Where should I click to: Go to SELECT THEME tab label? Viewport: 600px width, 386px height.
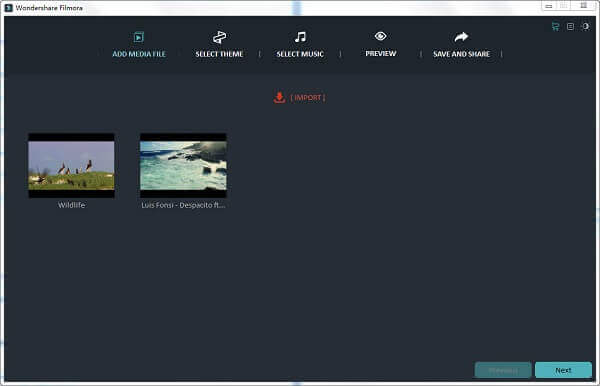click(219, 54)
